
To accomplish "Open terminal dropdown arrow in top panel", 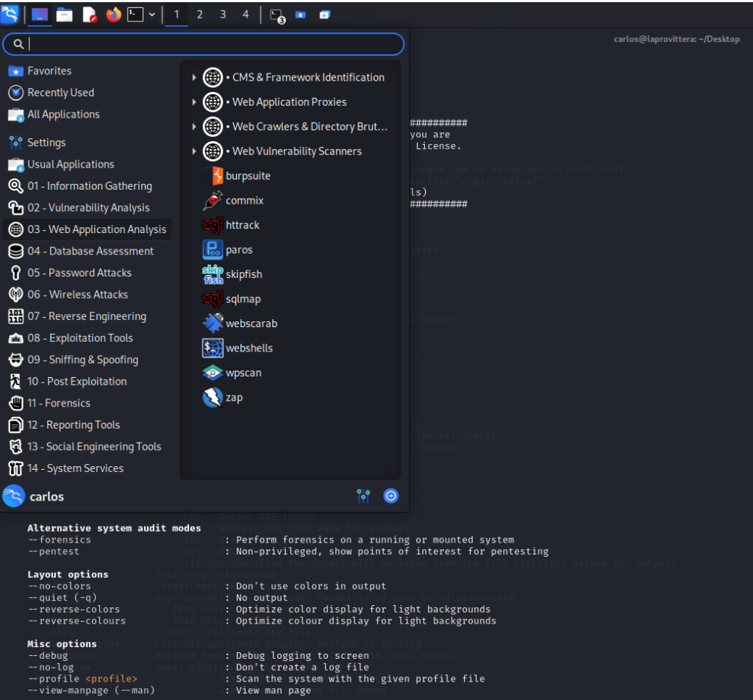I will pos(152,14).
